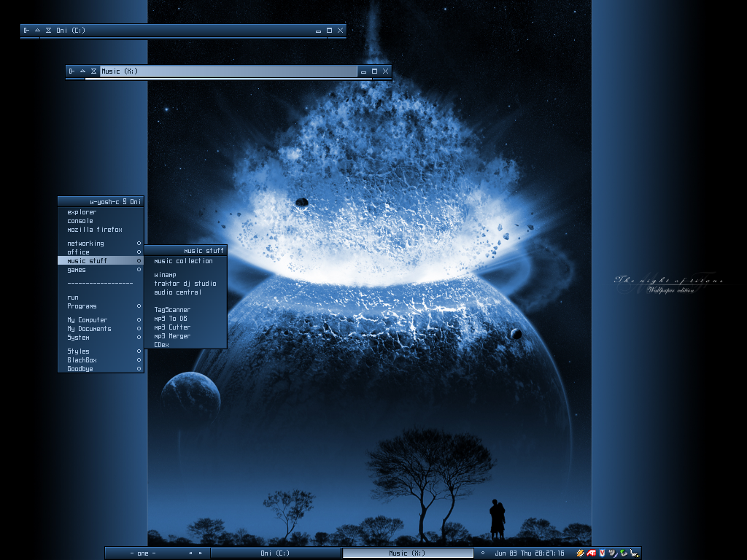747x560 pixels.
Task: Launch TagScanner from the submenu
Action: (x=186, y=309)
